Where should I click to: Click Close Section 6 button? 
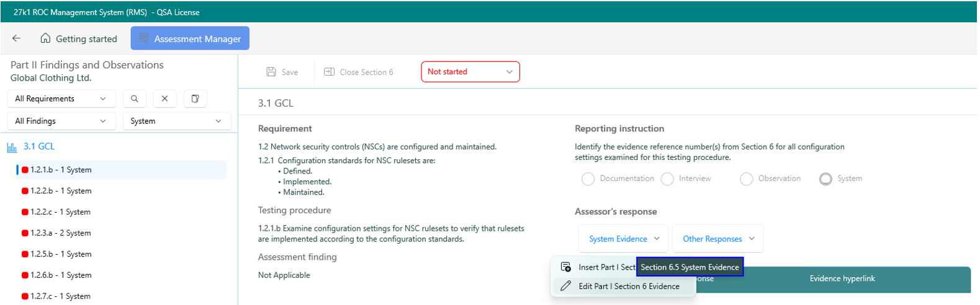click(359, 72)
